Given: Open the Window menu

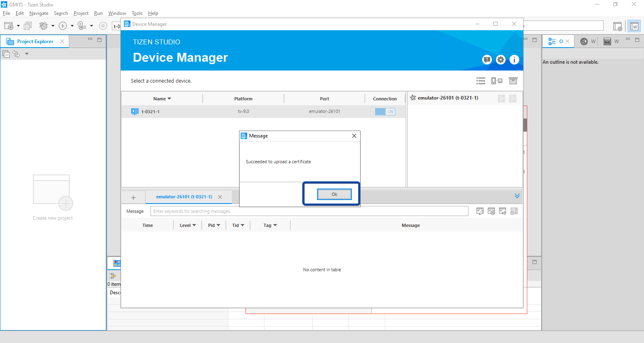Looking at the screenshot, I should coord(117,13).
